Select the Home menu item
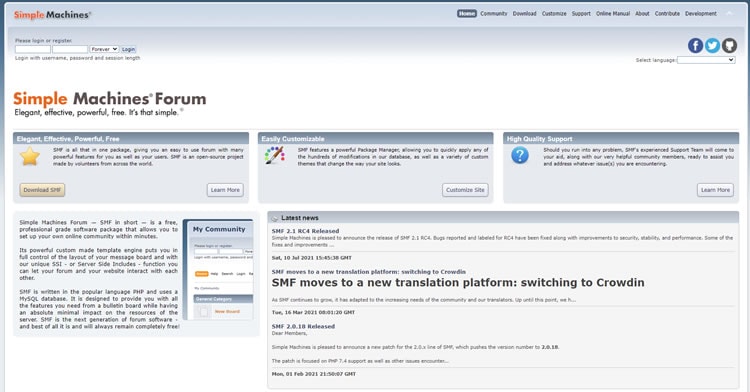Screen dimensions: 750x392 click(467, 13)
